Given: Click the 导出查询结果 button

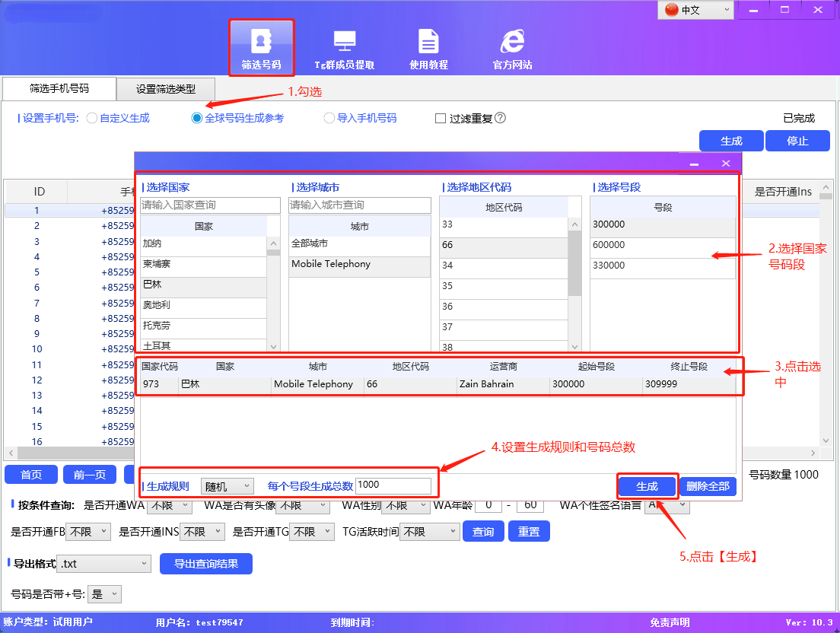Looking at the screenshot, I should point(205,564).
